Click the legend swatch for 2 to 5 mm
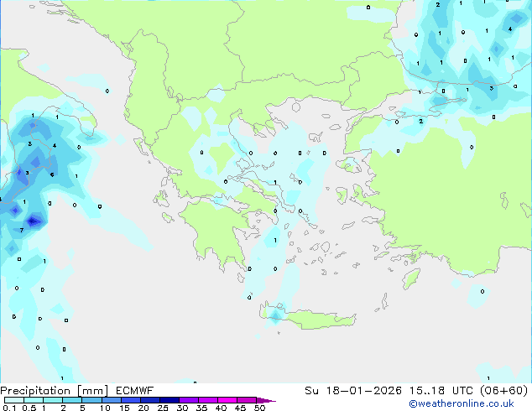The image size is (532, 411). tap(72, 400)
